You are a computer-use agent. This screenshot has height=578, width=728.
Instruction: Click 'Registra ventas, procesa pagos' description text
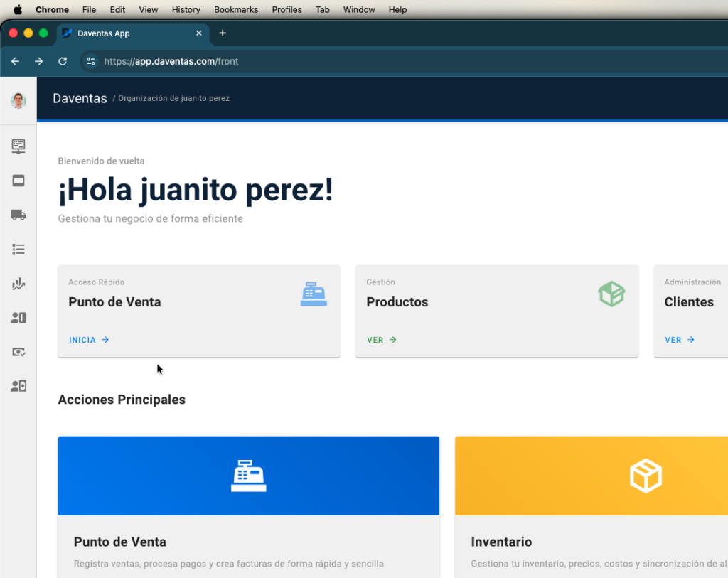[x=228, y=564]
